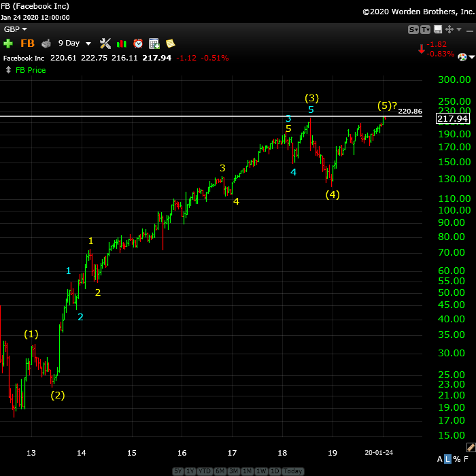Click the yellow (3) wave label
Image resolution: width=476 pixels, height=476 pixels.
pos(311,98)
